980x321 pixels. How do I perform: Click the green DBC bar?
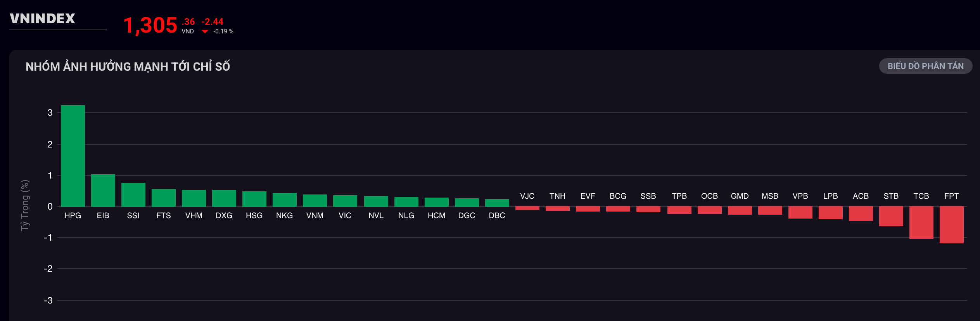tap(497, 203)
